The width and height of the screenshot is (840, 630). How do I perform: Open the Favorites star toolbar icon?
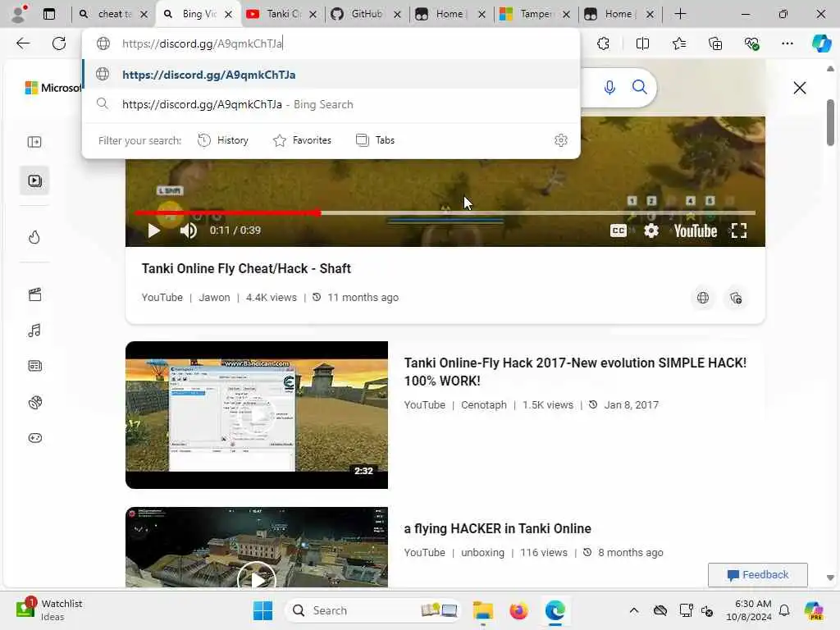(x=678, y=43)
